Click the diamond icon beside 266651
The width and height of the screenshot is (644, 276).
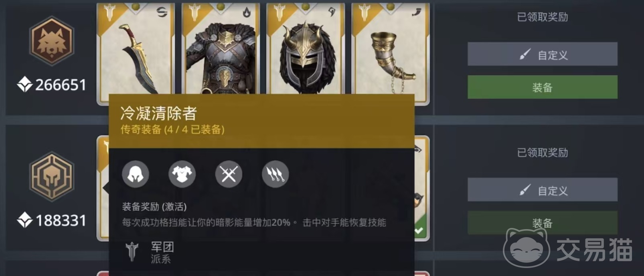point(25,85)
